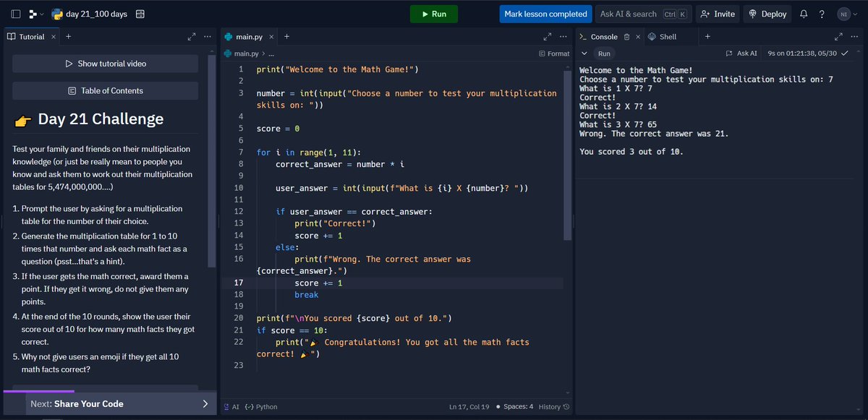Image resolution: width=868 pixels, height=420 pixels.
Task: Close the Tutorial tab
Action: coord(54,37)
